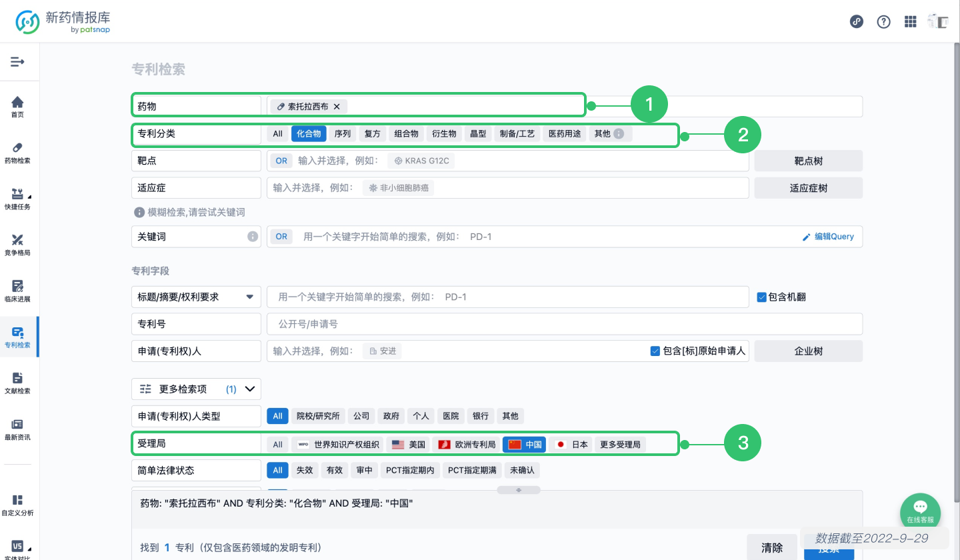960x560 pixels.
Task: Click the link icon in top bar
Action: [857, 21]
